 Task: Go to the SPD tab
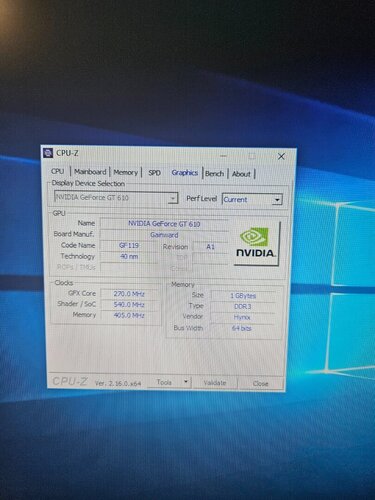pyautogui.click(x=154, y=173)
